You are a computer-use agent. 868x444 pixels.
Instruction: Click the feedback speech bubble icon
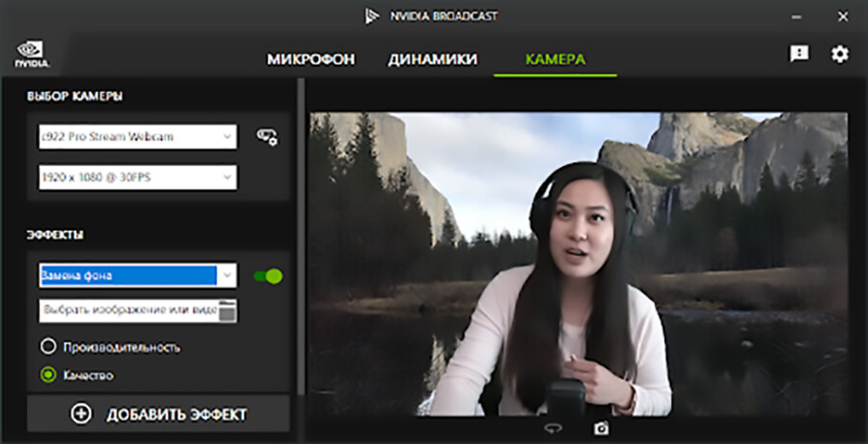[x=799, y=54]
